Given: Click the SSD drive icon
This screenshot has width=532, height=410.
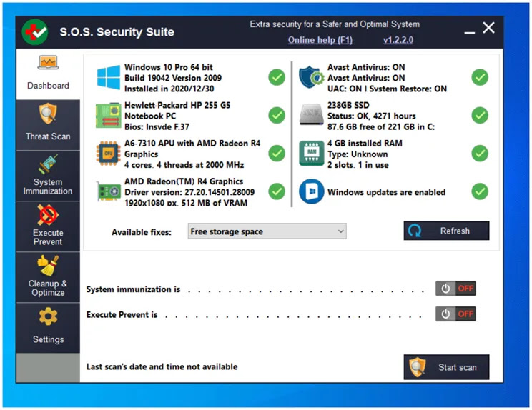Looking at the screenshot, I should pyautogui.click(x=312, y=115).
